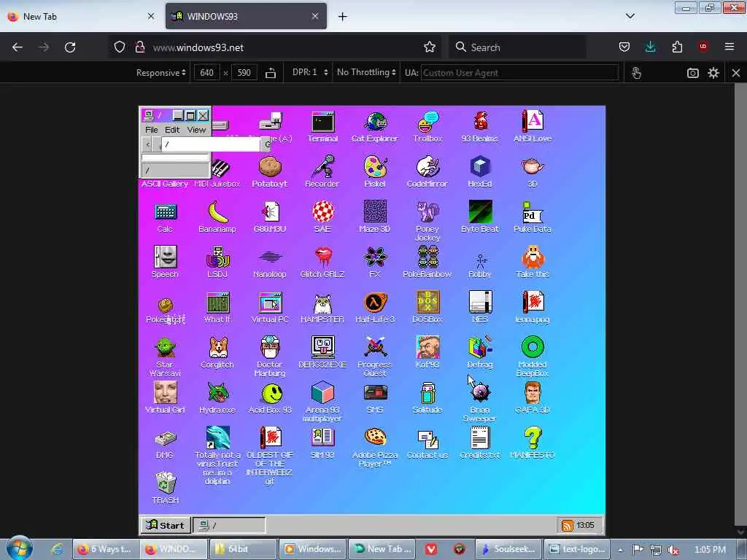Screen dimensions: 747x560
Task: Open HAMPSTER icon
Action: click(x=322, y=308)
